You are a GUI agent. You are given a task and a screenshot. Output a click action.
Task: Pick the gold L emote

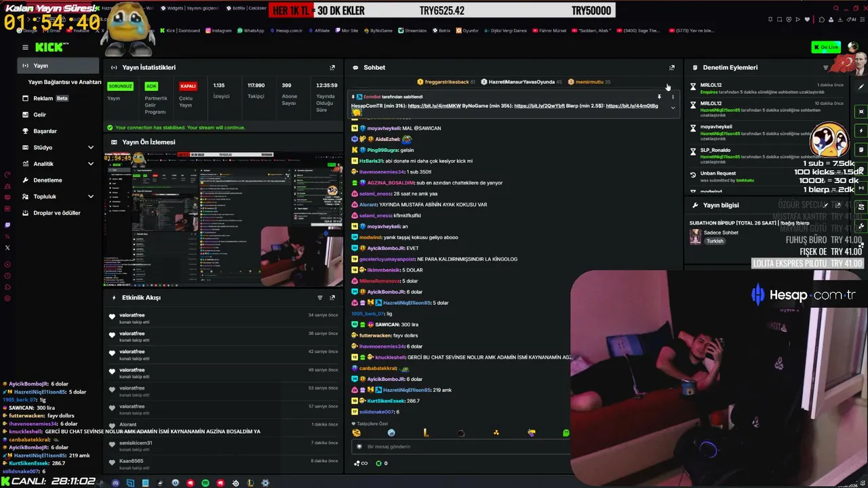426,432
